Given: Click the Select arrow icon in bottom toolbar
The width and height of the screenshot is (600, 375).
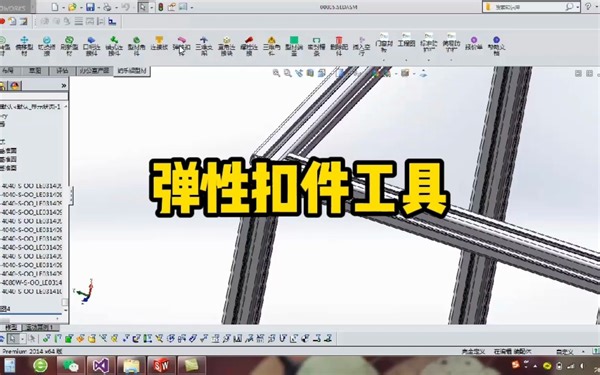Looking at the screenshot, I should point(12,339).
